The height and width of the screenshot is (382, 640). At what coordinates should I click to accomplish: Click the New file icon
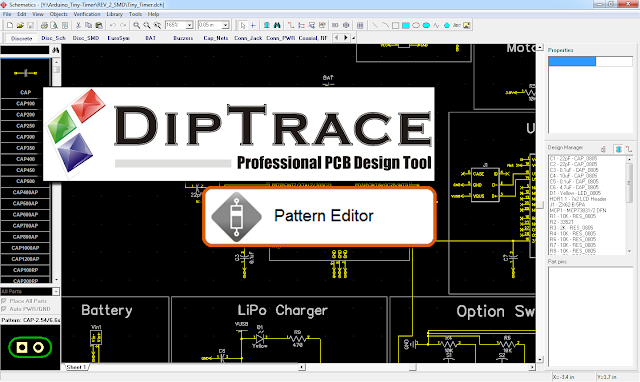(10, 25)
